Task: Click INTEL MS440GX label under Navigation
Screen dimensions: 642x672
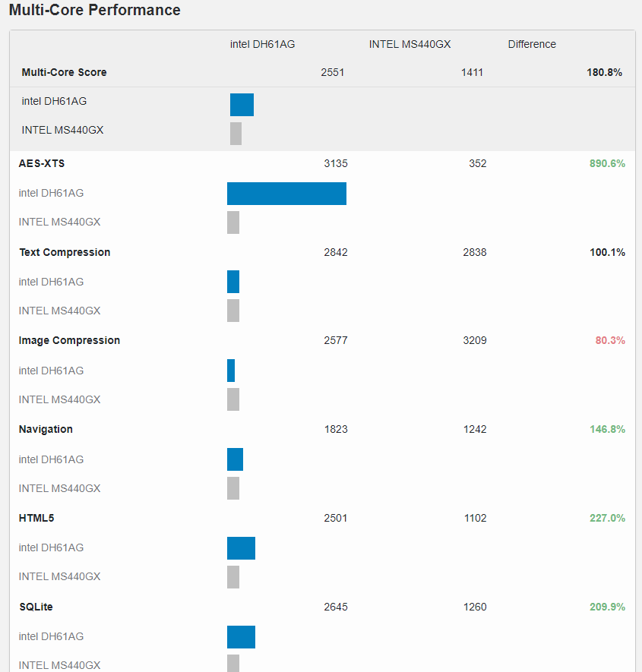Action: pyautogui.click(x=59, y=488)
